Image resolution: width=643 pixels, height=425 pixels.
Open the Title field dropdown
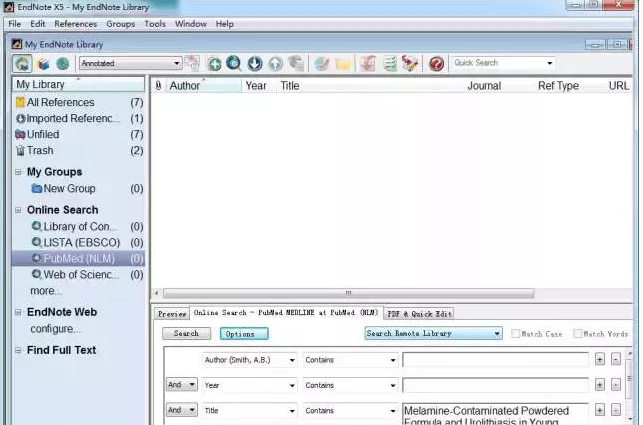[x=249, y=411]
